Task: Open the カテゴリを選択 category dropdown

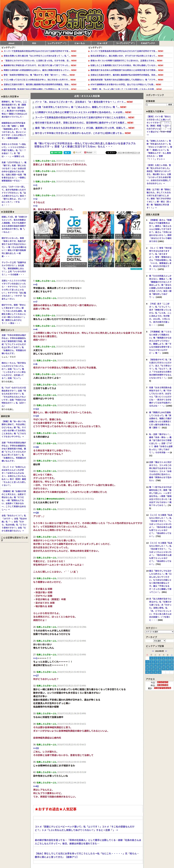Action: 159,632
